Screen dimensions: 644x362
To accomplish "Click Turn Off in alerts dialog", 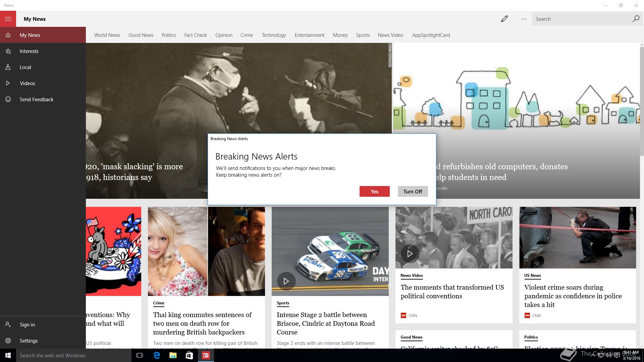I will (413, 191).
